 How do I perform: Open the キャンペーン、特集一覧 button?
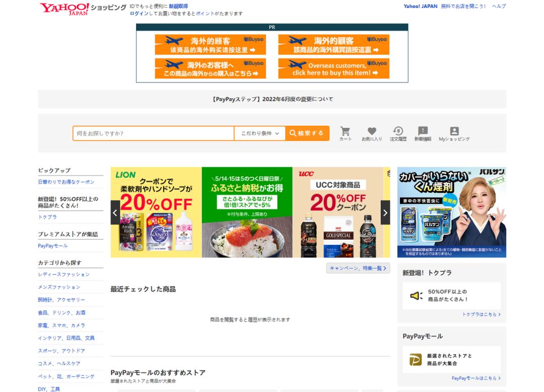[x=358, y=268]
